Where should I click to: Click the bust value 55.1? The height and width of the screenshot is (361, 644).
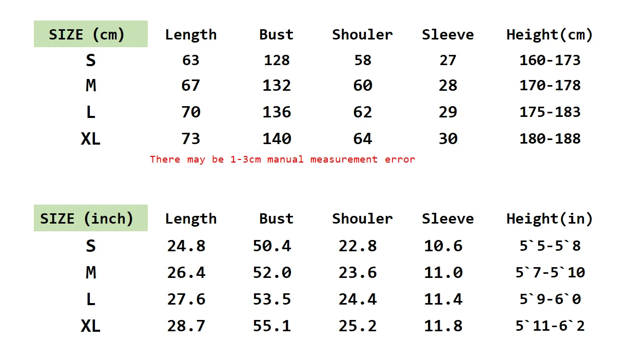(x=272, y=326)
